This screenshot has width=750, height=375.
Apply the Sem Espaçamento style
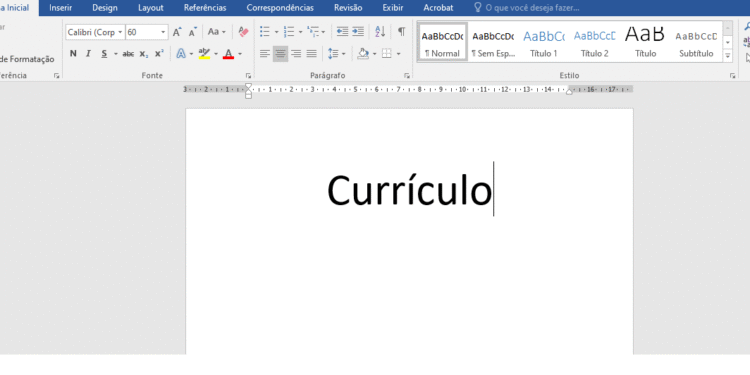tap(493, 42)
